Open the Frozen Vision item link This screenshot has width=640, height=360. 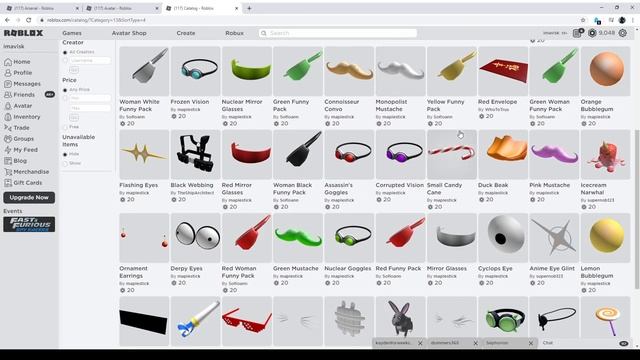[190, 102]
